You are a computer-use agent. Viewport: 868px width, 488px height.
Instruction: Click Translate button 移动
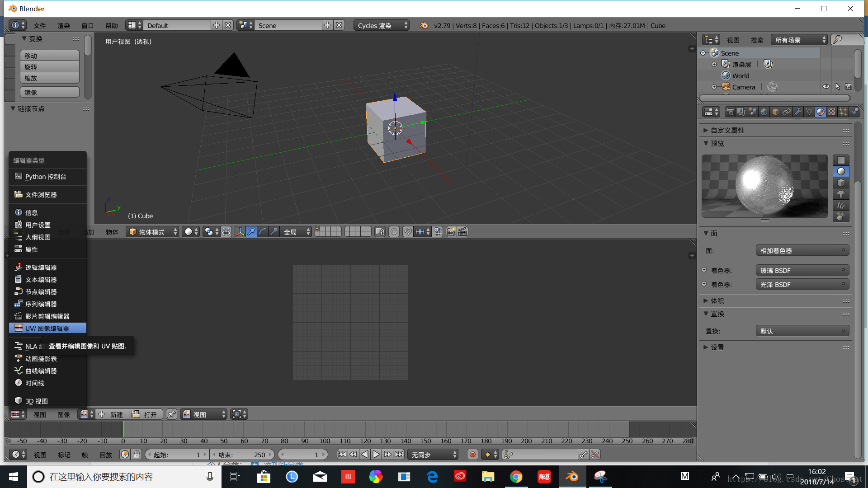[x=50, y=56]
